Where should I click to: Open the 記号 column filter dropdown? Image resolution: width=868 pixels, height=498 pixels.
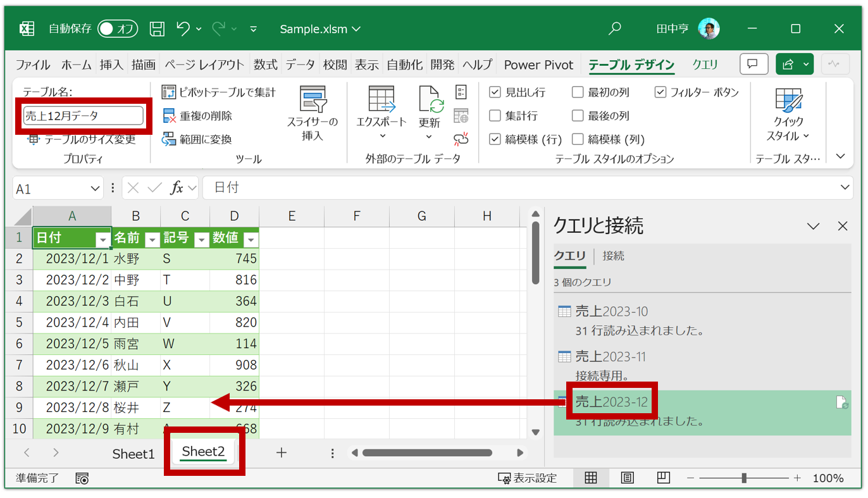(201, 239)
